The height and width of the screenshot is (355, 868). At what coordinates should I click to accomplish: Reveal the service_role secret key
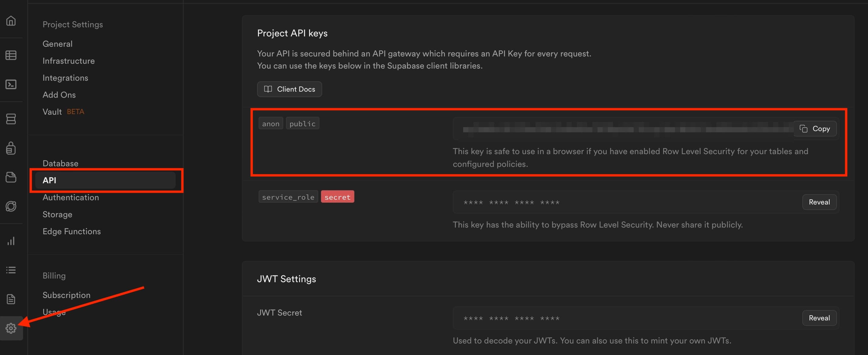pos(819,202)
